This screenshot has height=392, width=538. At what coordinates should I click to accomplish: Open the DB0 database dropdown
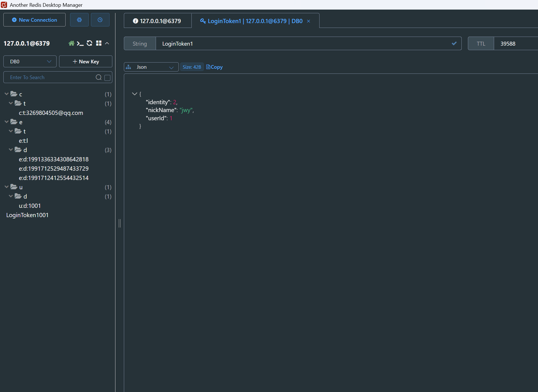(x=30, y=61)
